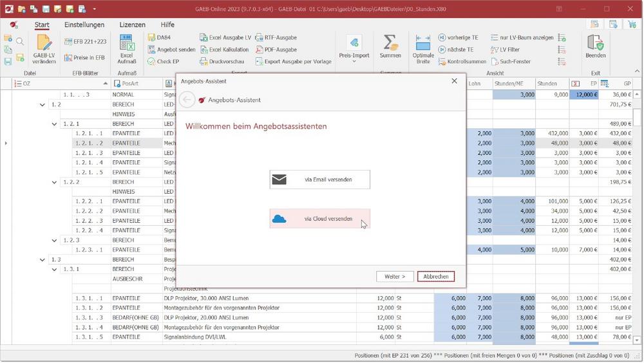Switch to the Einstellungen tab
Screen dimensions: 644x363
tap(84, 24)
